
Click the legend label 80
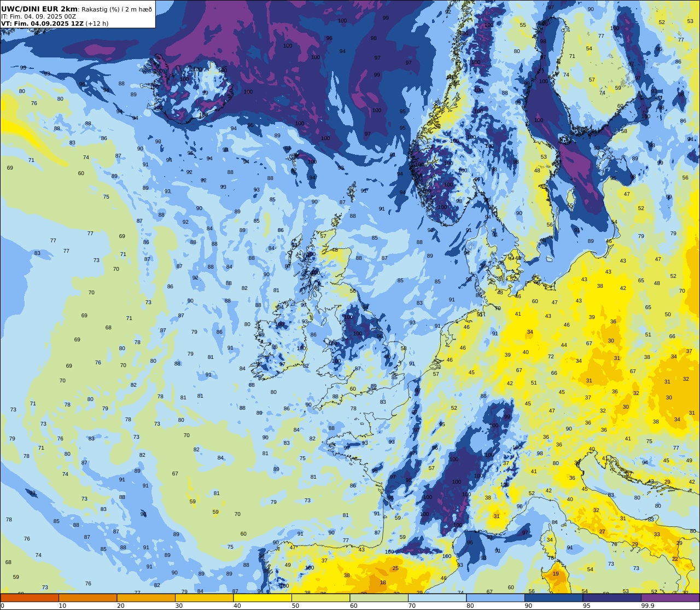(x=470, y=606)
